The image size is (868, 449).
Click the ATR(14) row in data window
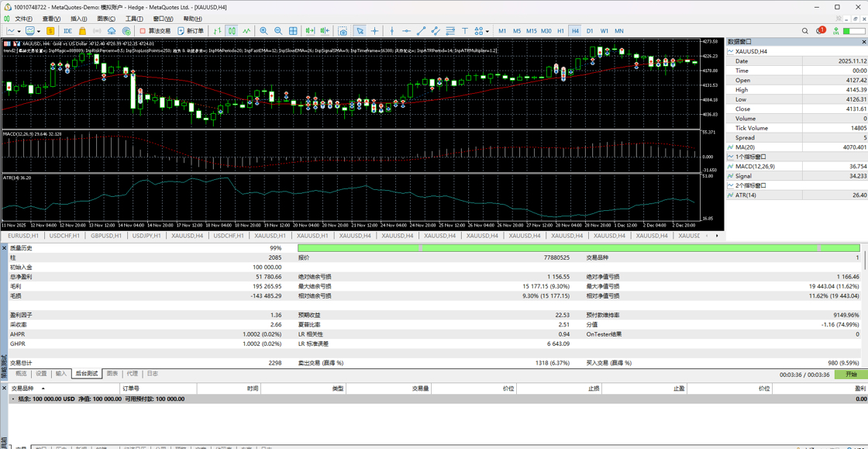tap(797, 195)
